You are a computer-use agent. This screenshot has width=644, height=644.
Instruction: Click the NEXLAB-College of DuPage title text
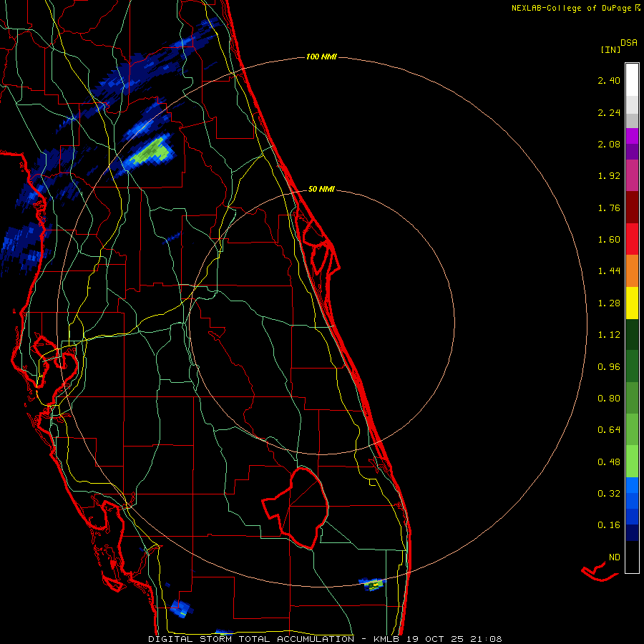point(571,8)
